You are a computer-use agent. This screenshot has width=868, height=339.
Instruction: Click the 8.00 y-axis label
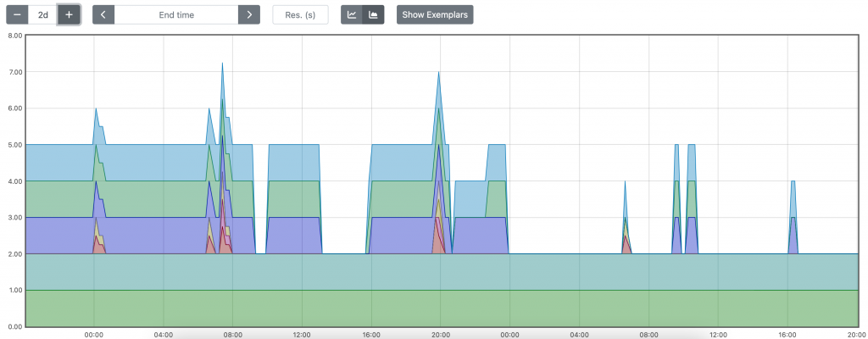tap(13, 36)
